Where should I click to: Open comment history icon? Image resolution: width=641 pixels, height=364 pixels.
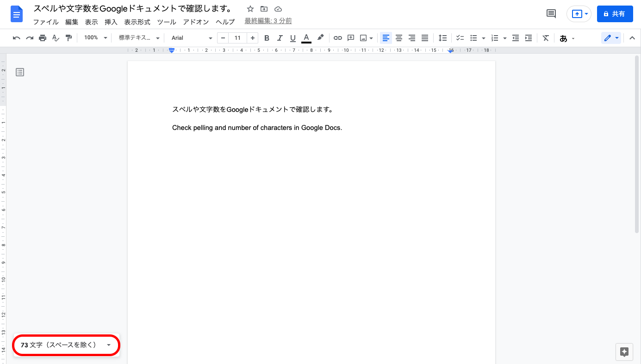click(551, 14)
